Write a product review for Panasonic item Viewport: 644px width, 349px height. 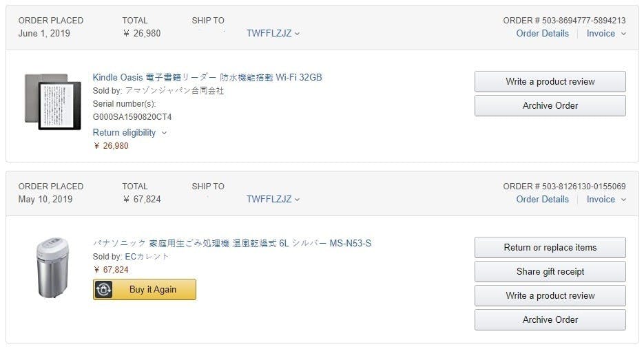point(550,296)
